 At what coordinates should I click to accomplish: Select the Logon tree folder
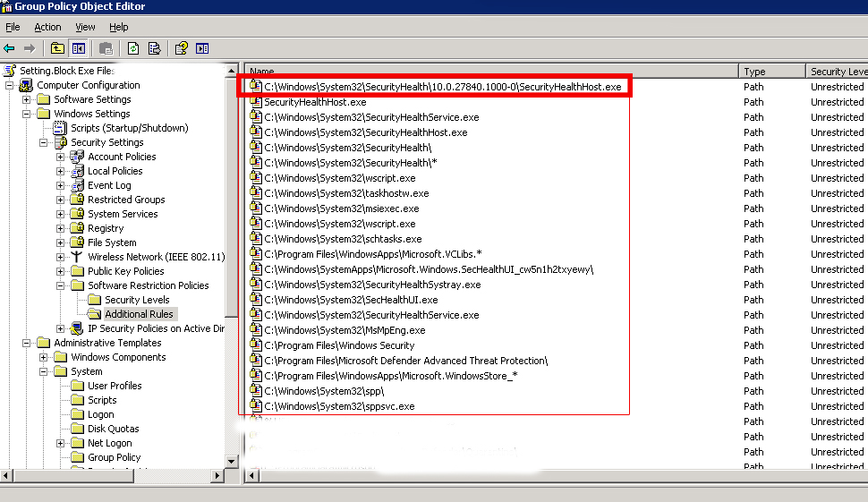[101, 414]
